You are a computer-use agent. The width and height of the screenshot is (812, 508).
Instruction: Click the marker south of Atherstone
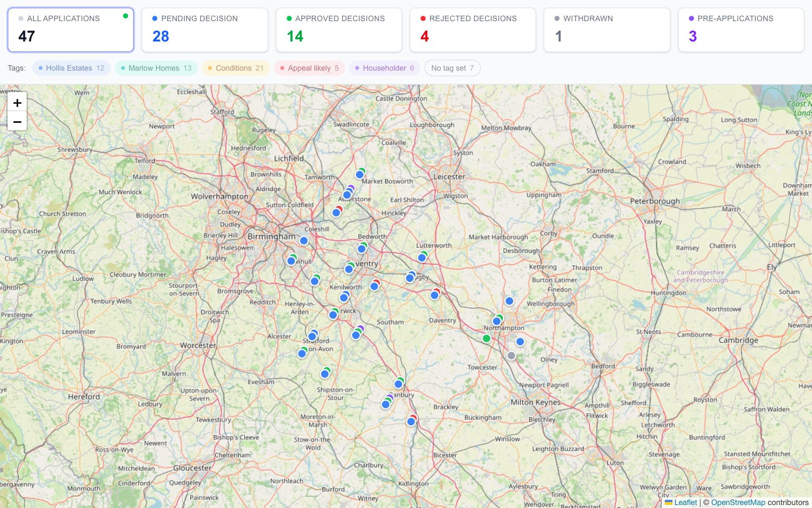[x=336, y=213]
